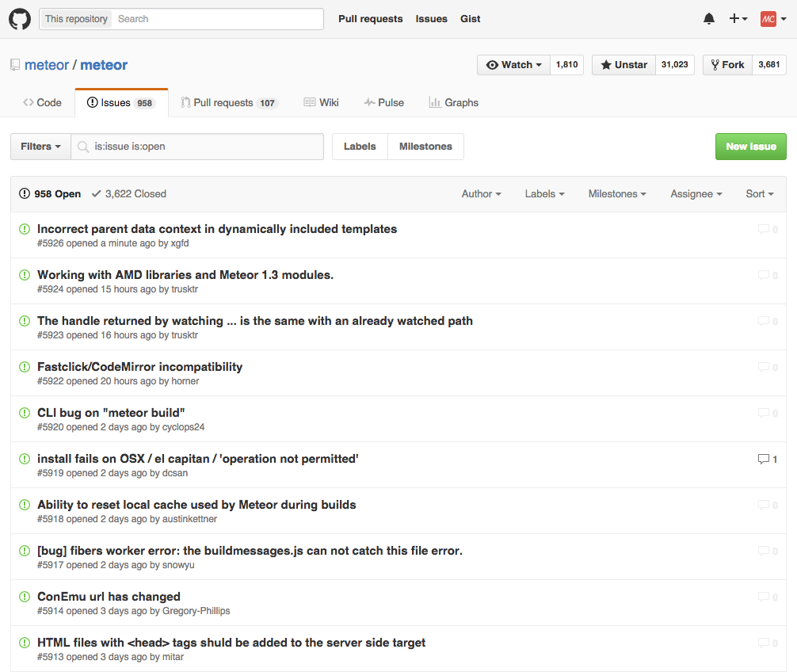Open the Filters dropdown

point(40,147)
